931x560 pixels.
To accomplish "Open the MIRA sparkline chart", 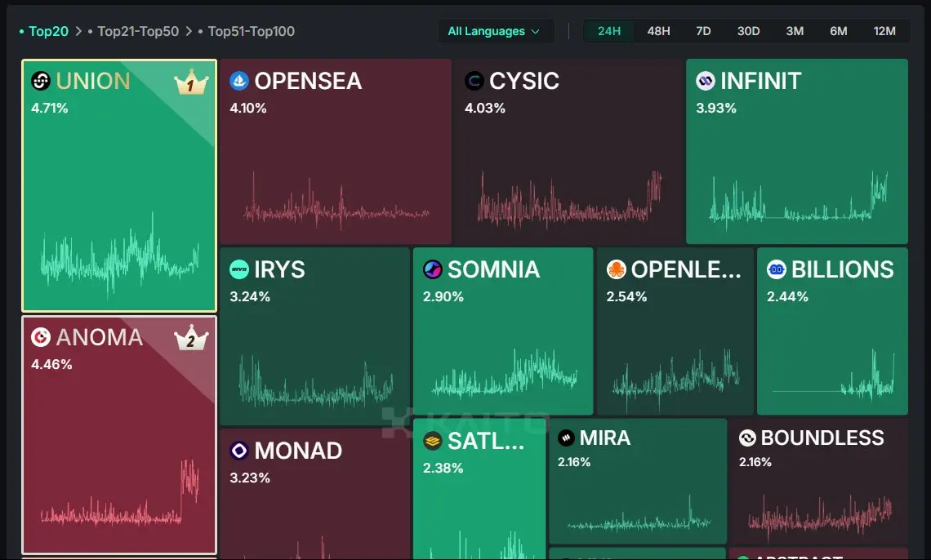I will (x=639, y=513).
